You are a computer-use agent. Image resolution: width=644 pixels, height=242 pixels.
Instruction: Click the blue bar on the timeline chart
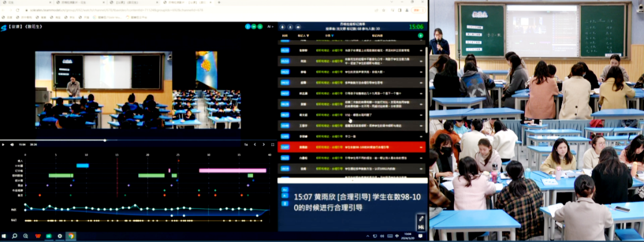82,166
